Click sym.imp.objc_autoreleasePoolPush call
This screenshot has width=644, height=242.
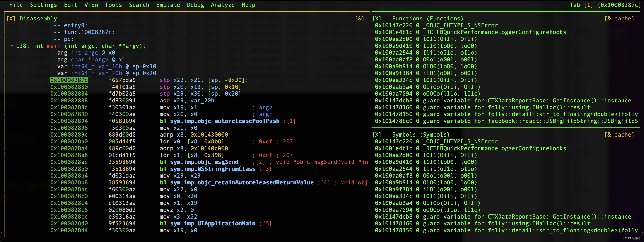(x=225, y=121)
